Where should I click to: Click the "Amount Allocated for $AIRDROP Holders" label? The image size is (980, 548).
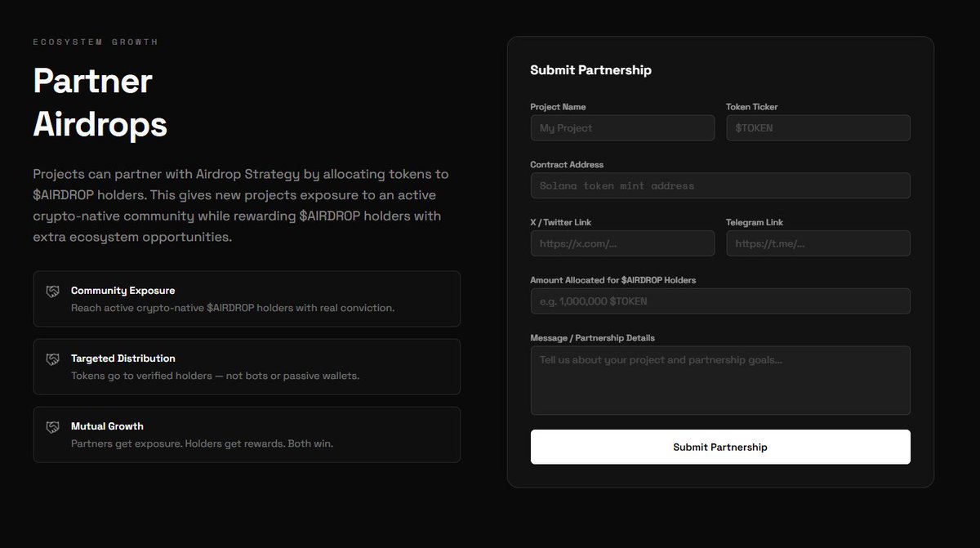[x=613, y=280]
